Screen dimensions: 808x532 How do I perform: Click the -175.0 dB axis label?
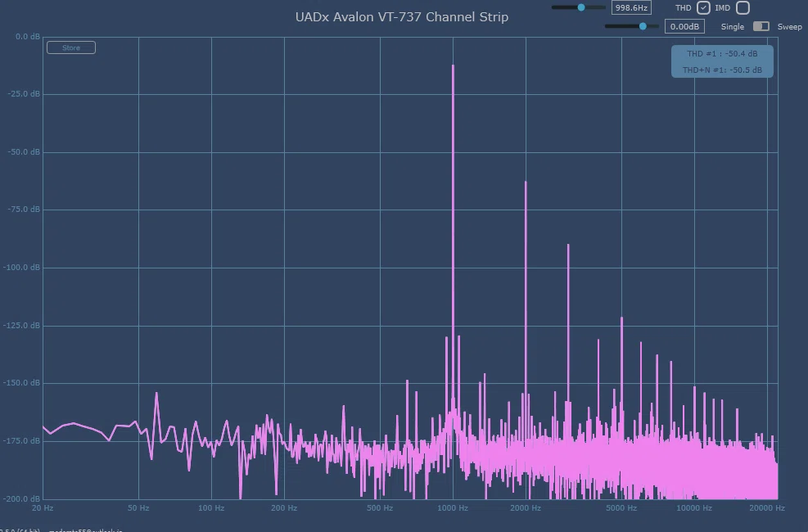(21, 441)
